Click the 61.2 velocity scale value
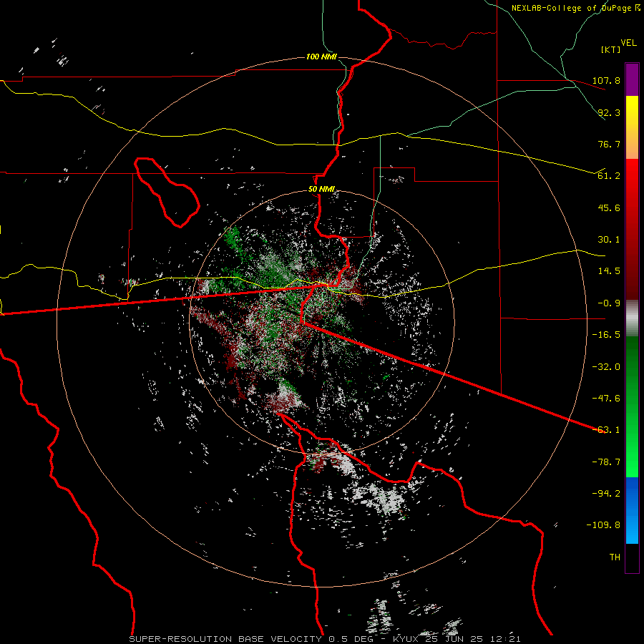This screenshot has width=644, height=644. click(609, 176)
